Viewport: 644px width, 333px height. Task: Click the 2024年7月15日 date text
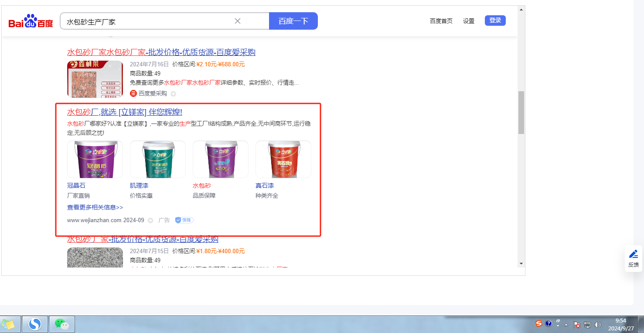click(x=149, y=251)
